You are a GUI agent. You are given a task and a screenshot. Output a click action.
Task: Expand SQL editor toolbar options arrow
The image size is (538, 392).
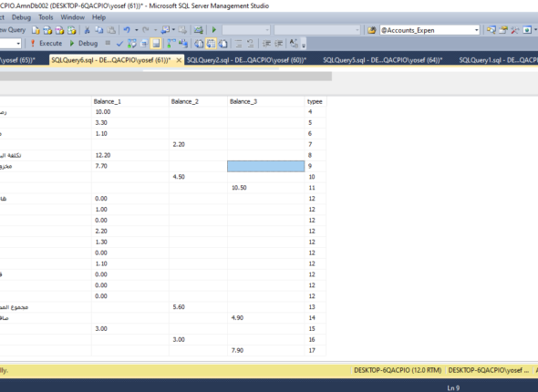tap(304, 45)
